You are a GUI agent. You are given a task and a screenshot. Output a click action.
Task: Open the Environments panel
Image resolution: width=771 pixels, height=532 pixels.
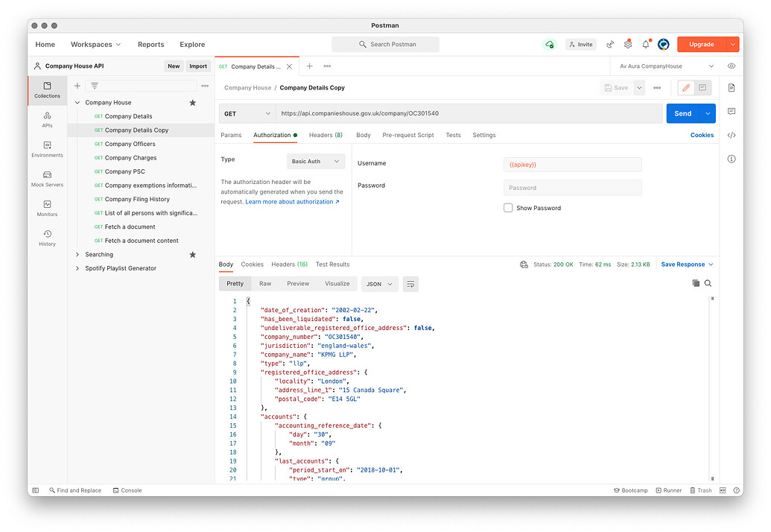pyautogui.click(x=47, y=150)
